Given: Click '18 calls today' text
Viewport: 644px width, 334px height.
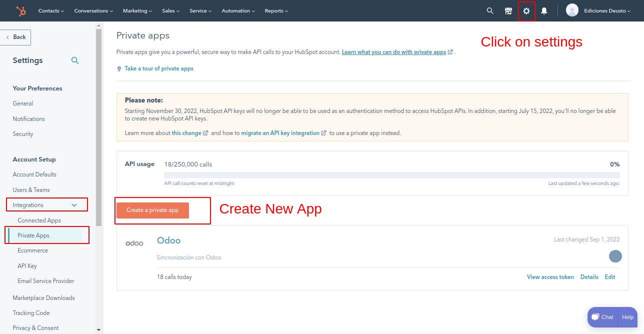Looking at the screenshot, I should 174,277.
